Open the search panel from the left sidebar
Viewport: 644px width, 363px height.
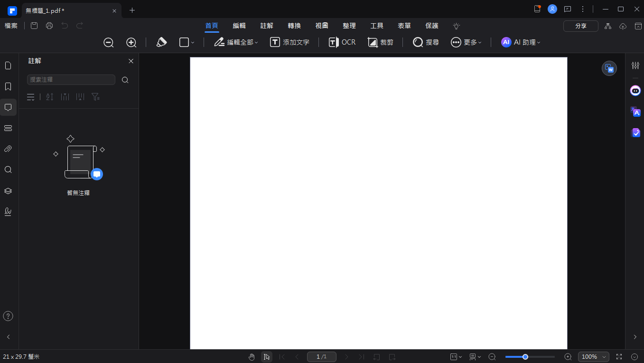8,169
